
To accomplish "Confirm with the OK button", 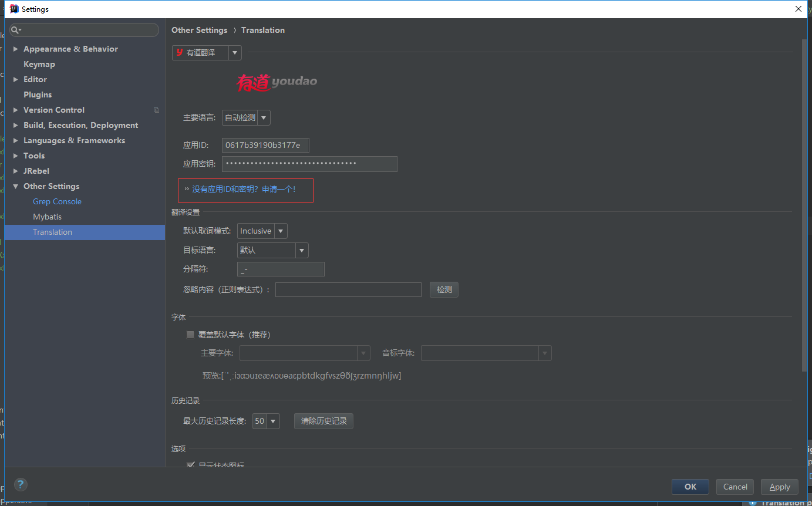I will click(690, 487).
